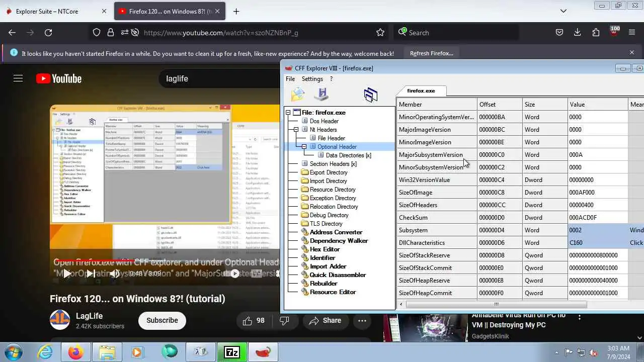Share the YouTube video
The height and width of the screenshot is (362, 644).
325,320
